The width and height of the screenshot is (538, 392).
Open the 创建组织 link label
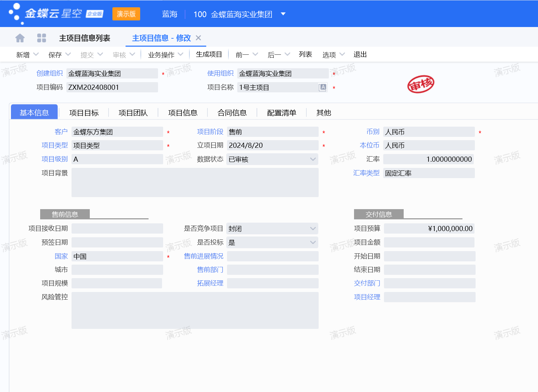[50, 73]
